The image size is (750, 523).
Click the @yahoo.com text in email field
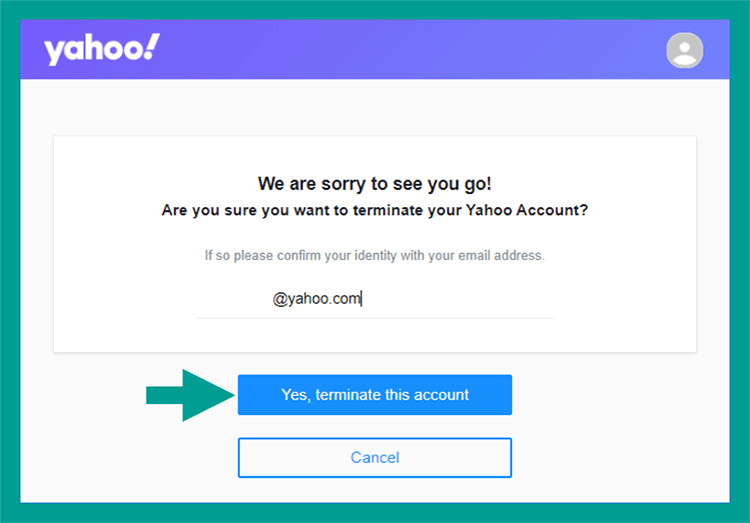click(x=316, y=299)
